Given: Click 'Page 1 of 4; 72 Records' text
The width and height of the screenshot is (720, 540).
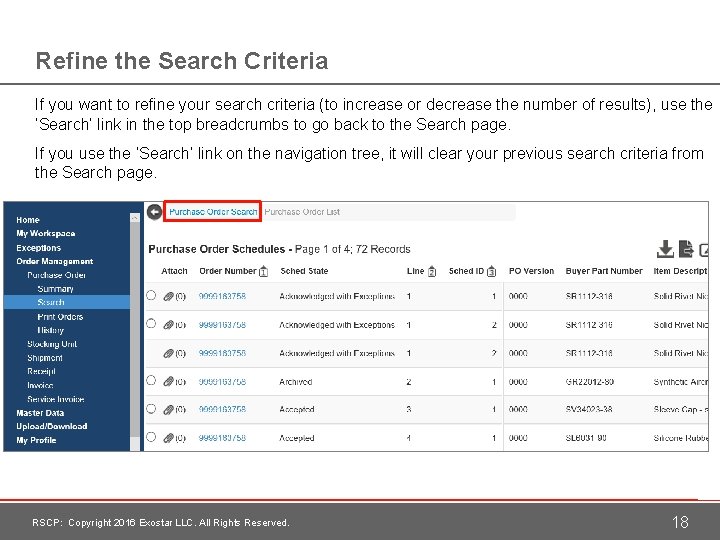Looking at the screenshot, I should pyautogui.click(x=353, y=249).
